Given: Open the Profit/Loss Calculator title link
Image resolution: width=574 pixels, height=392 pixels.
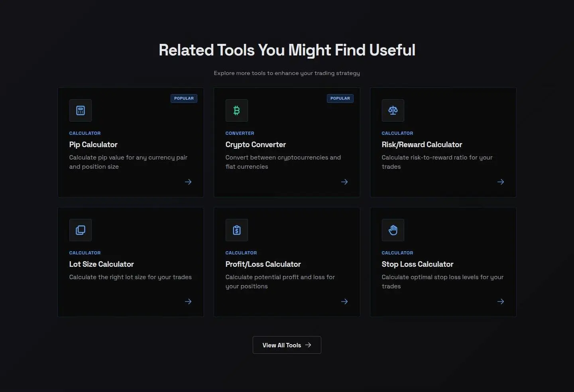Looking at the screenshot, I should coord(263,264).
